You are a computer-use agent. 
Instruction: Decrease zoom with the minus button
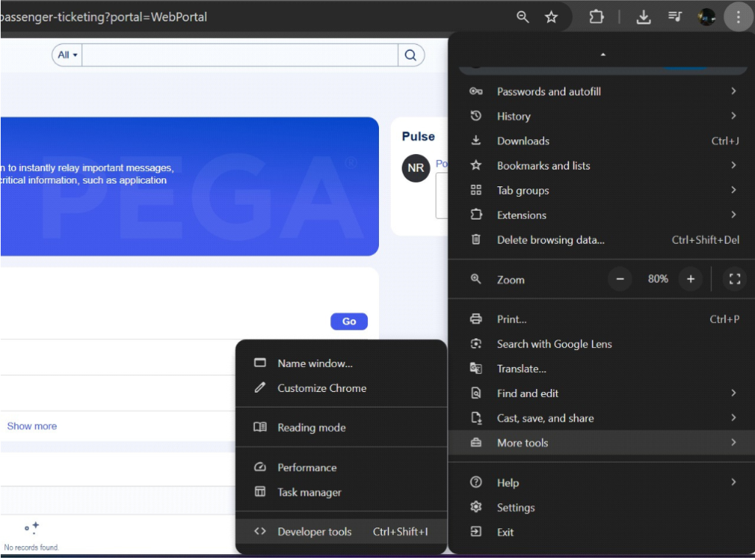pos(620,279)
